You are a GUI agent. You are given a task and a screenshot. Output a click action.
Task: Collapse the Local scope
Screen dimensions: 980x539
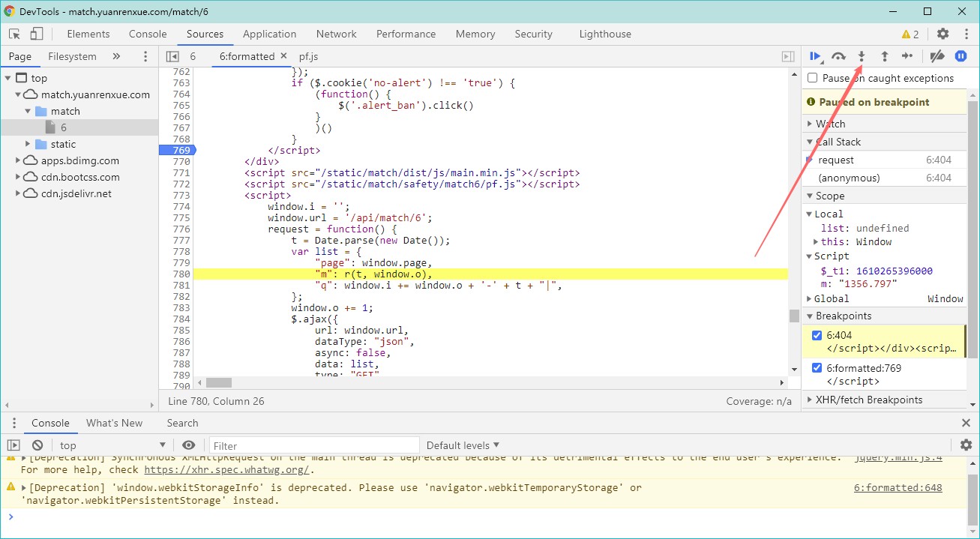[810, 214]
